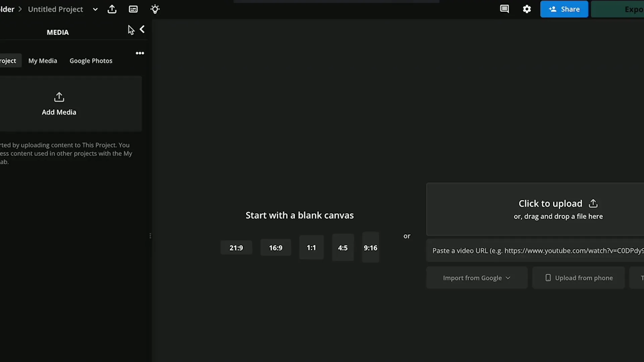Choose 4:5 blank canvas ratio
This screenshot has width=644, height=362.
pyautogui.click(x=343, y=248)
